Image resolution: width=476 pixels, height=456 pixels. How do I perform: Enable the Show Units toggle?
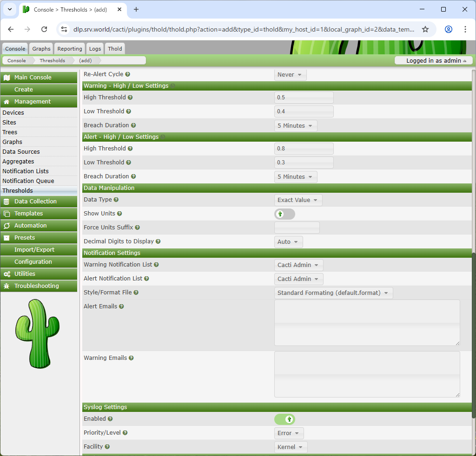coord(284,214)
